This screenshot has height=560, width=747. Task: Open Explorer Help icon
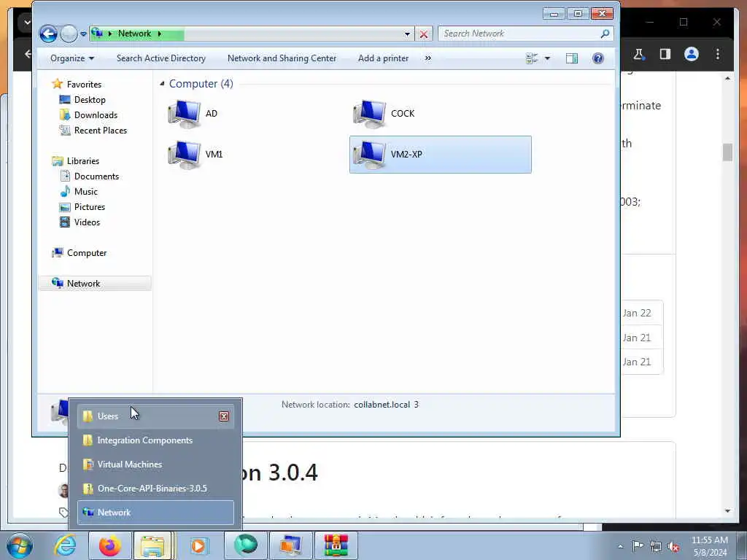pos(598,58)
